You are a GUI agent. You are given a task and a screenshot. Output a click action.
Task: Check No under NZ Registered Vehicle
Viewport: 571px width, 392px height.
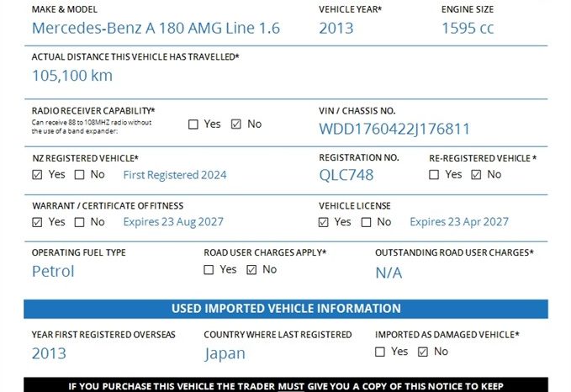point(79,175)
